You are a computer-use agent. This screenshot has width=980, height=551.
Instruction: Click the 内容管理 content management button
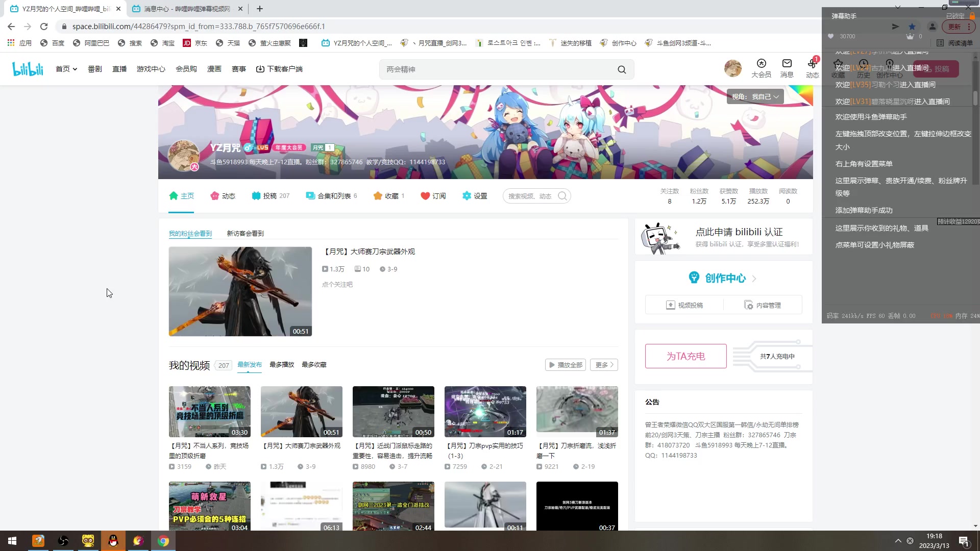(763, 305)
